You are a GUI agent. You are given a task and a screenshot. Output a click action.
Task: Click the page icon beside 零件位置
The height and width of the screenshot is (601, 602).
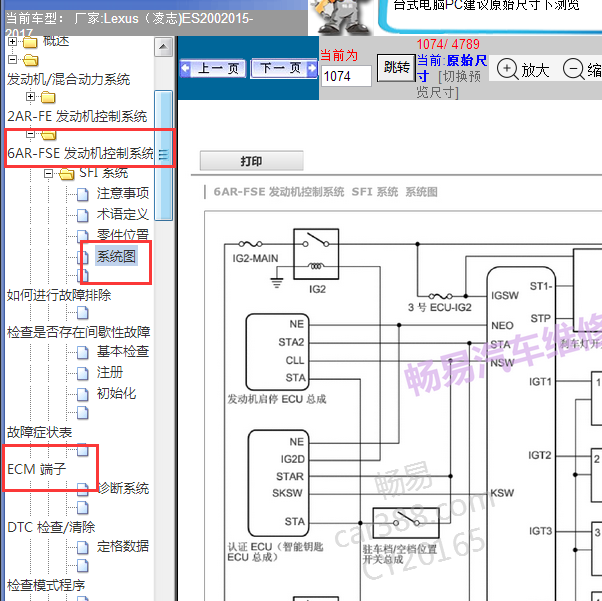(x=83, y=235)
